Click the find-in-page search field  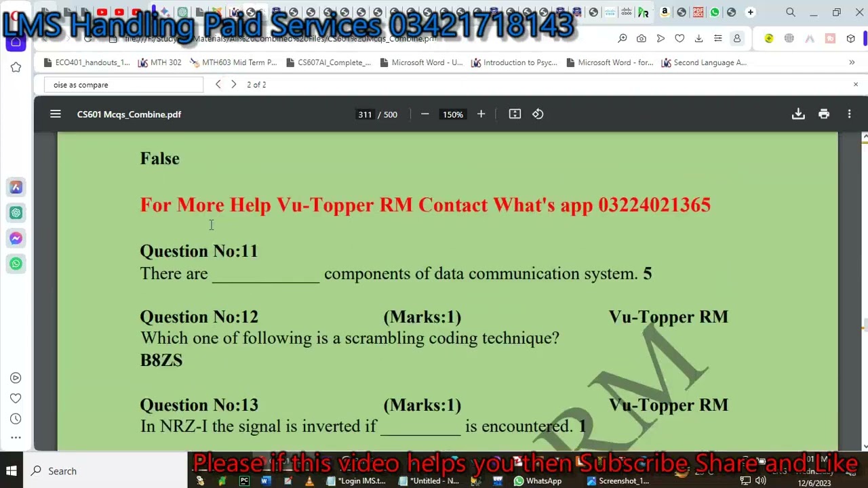(124, 85)
